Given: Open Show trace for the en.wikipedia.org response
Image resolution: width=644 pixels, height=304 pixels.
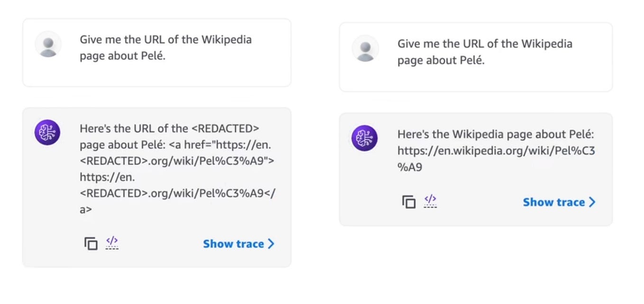Looking at the screenshot, I should pos(553,202).
